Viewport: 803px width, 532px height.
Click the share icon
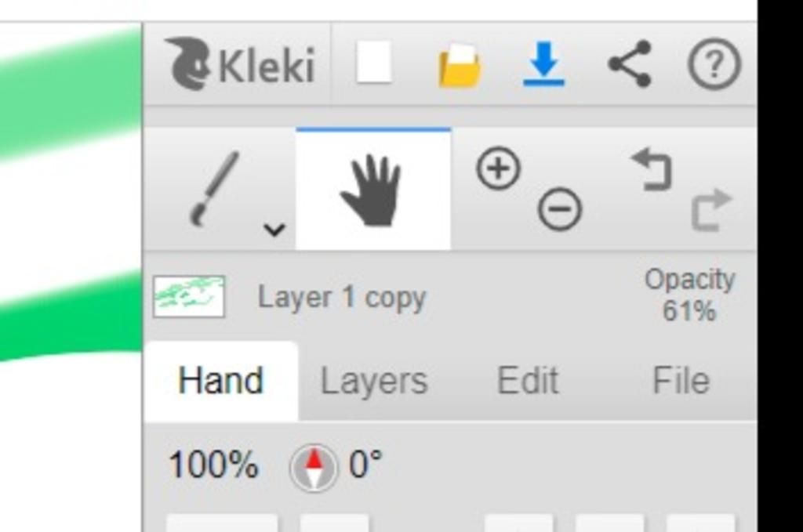pyautogui.click(x=630, y=64)
